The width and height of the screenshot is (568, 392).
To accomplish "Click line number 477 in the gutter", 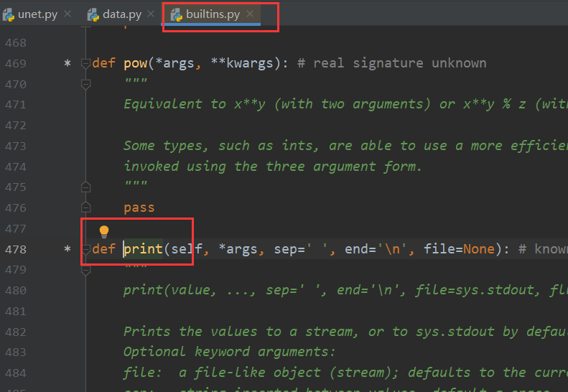I will point(16,229).
